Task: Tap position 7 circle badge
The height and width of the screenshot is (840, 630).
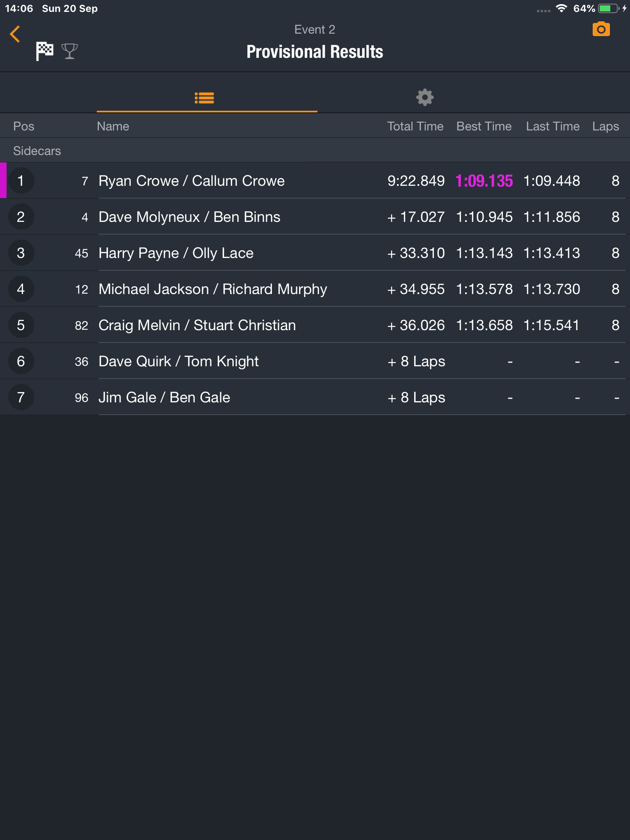Action: point(21,397)
